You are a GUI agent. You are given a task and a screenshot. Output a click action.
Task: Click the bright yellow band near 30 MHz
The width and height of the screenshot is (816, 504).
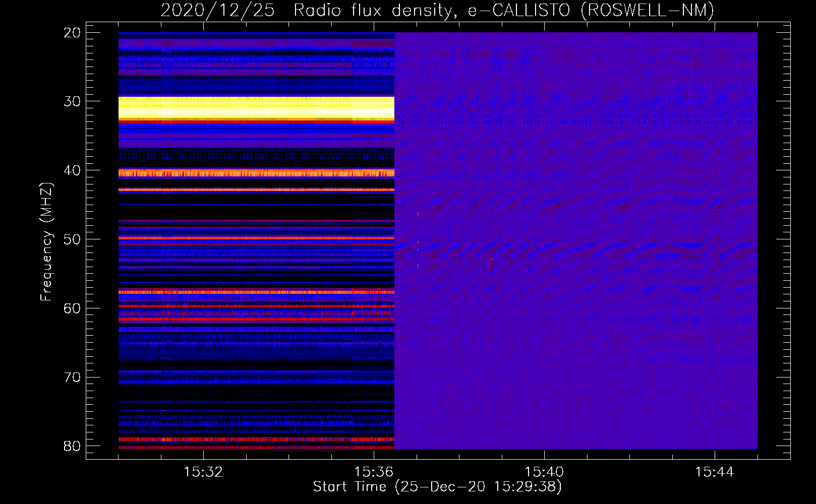[256, 108]
